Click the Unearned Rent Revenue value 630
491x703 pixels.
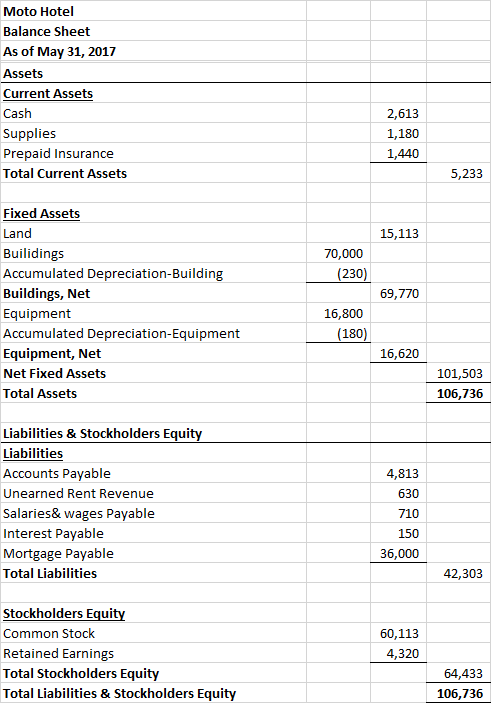408,494
